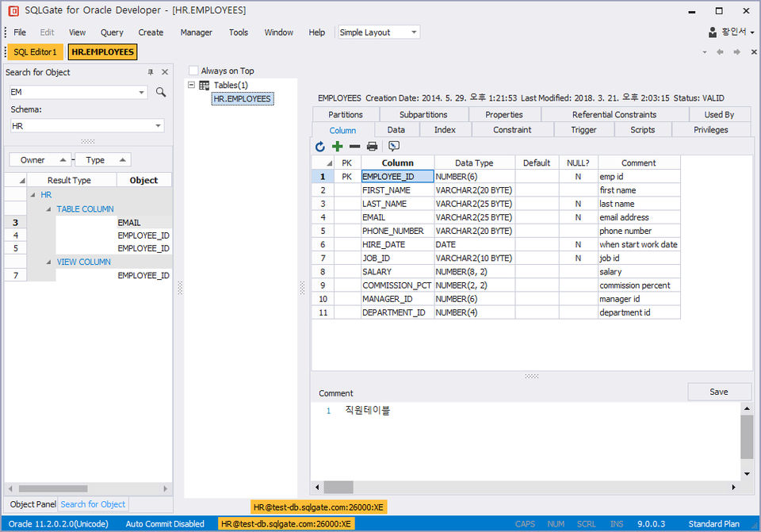This screenshot has height=532, width=761.
Task: Click the refresh icon in column toolbar
Action: coord(320,147)
